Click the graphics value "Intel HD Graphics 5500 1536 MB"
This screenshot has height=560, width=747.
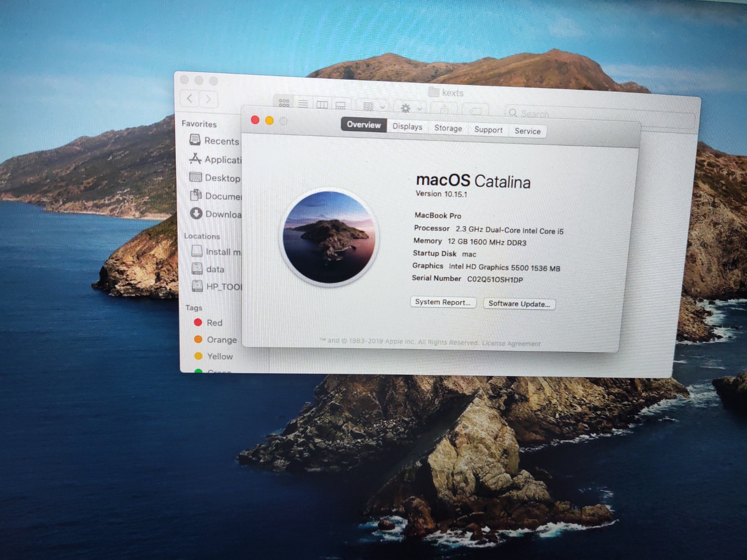tap(505, 268)
